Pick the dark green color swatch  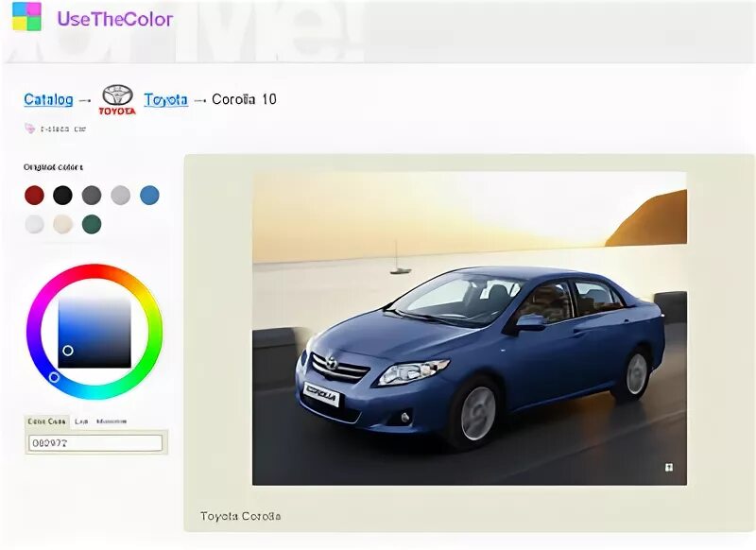point(92,224)
